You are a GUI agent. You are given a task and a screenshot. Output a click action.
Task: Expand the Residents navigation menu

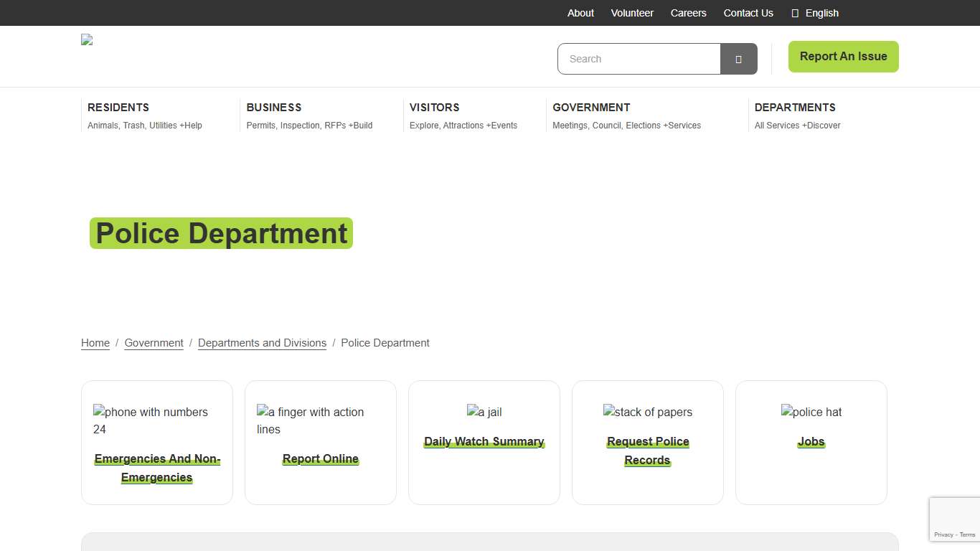pyautogui.click(x=118, y=108)
